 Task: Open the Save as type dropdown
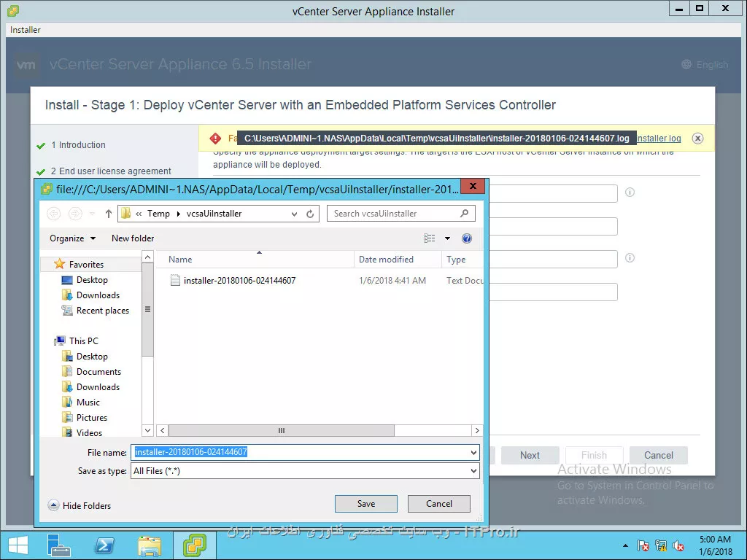(x=473, y=471)
